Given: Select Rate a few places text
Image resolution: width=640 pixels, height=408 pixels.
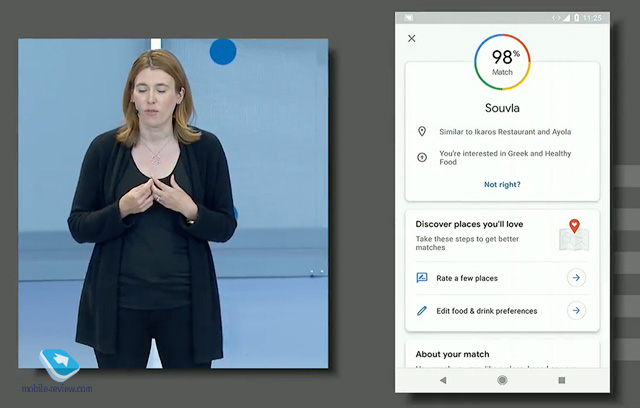Looking at the screenshot, I should (x=467, y=278).
